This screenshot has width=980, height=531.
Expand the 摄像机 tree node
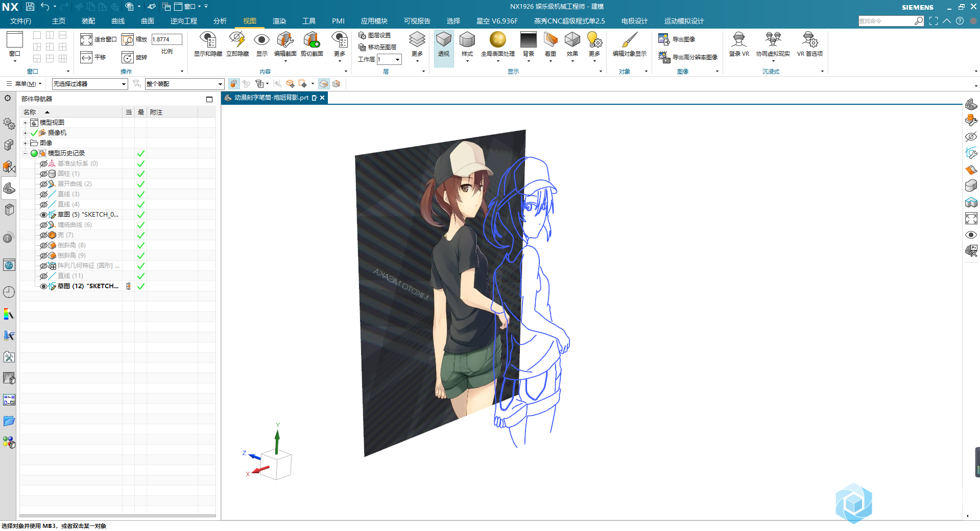(x=25, y=133)
